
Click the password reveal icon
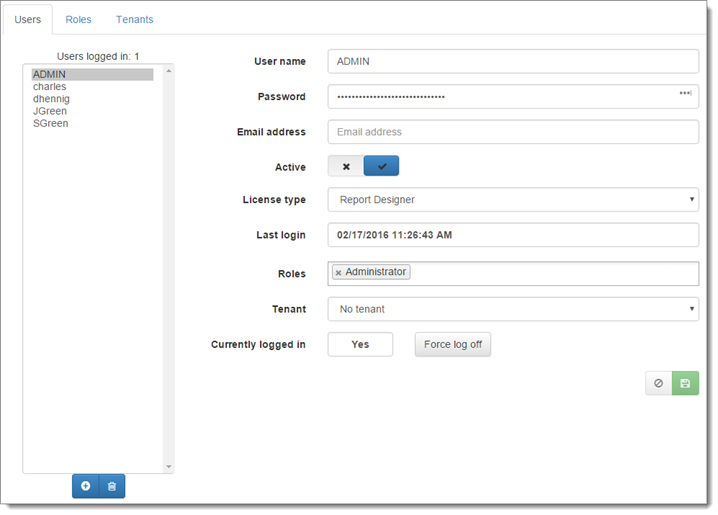685,94
